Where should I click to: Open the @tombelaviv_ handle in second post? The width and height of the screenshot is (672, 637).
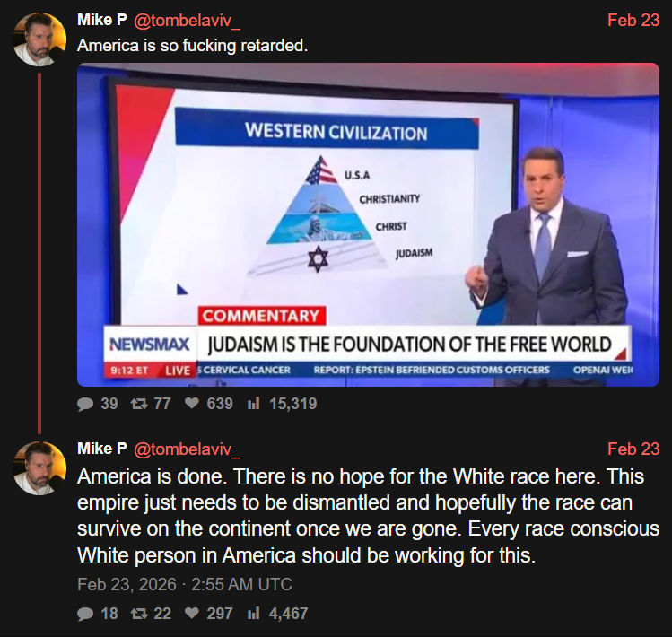pos(187,449)
